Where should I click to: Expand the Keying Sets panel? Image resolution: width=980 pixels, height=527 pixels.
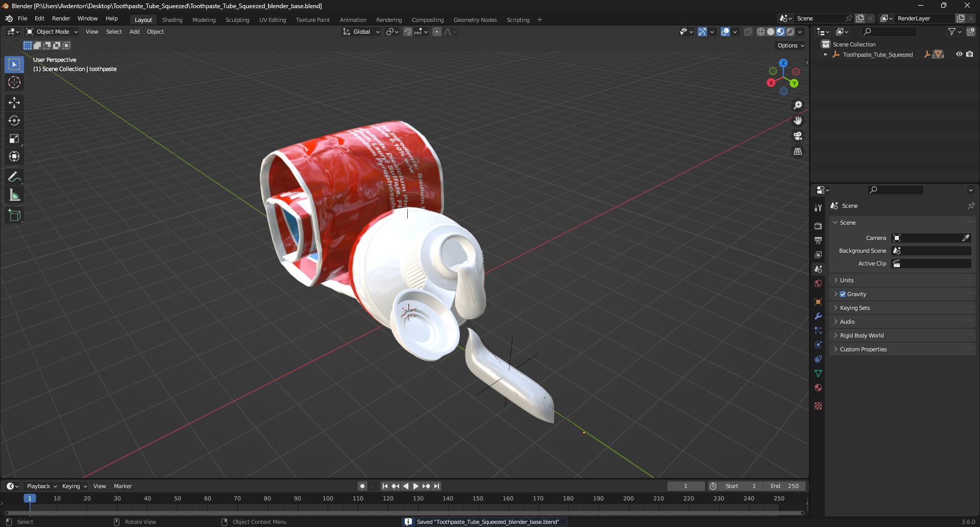902,308
